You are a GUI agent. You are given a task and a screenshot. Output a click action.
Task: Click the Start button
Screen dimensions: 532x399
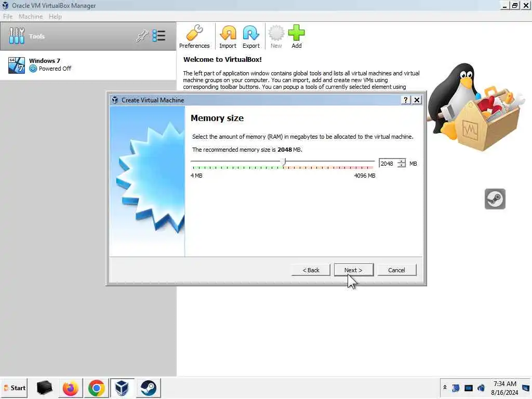(14, 388)
